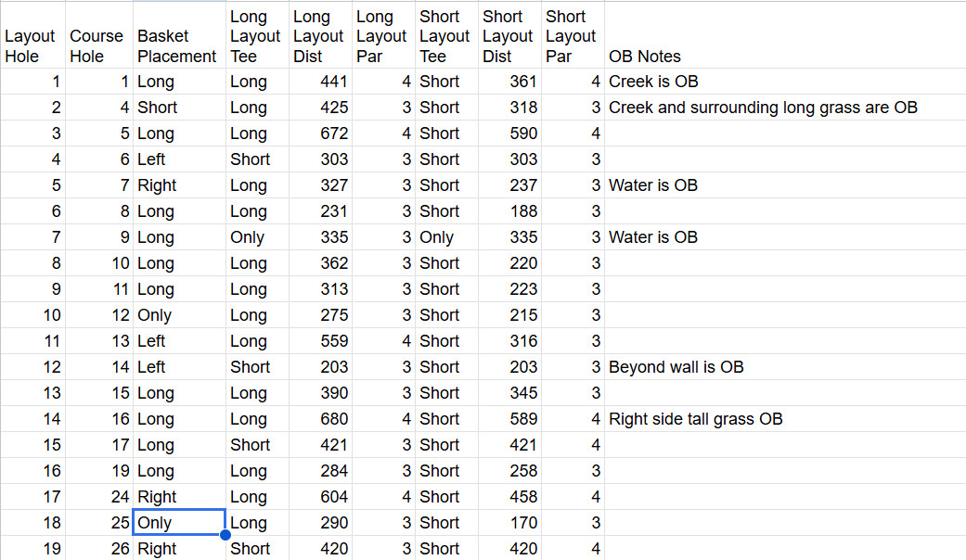
Task: Click the 'Beyond wall is OB' cell
Action: [785, 367]
